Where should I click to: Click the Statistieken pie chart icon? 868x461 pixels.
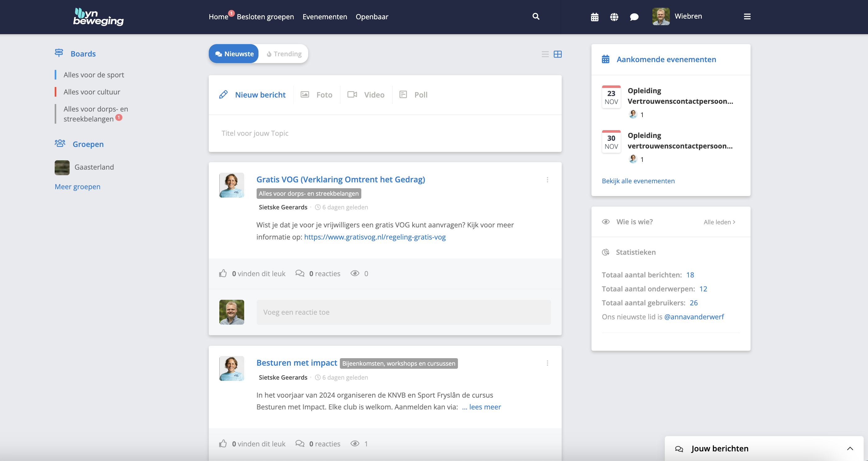(x=605, y=252)
